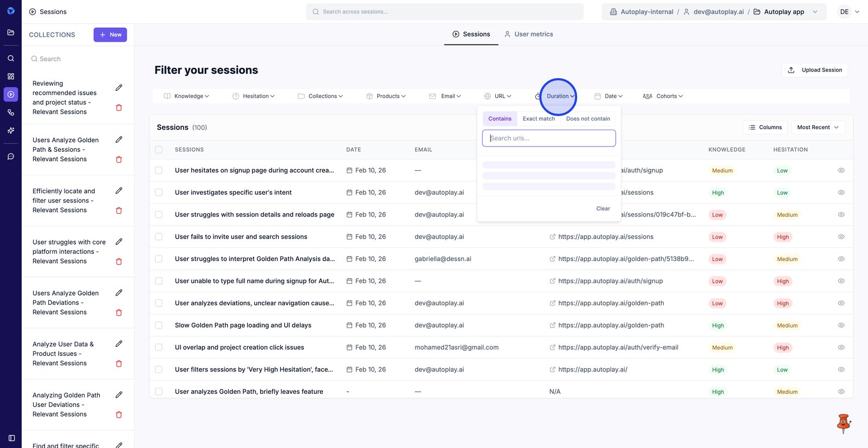The image size is (868, 448).
Task: Toggle the sidebar panel collapse icon
Action: tap(11, 438)
